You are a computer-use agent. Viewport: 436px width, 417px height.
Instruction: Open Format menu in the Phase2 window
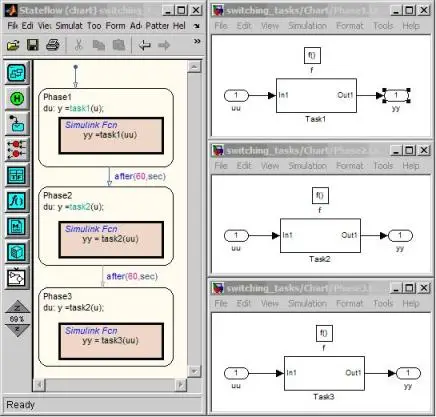point(350,166)
